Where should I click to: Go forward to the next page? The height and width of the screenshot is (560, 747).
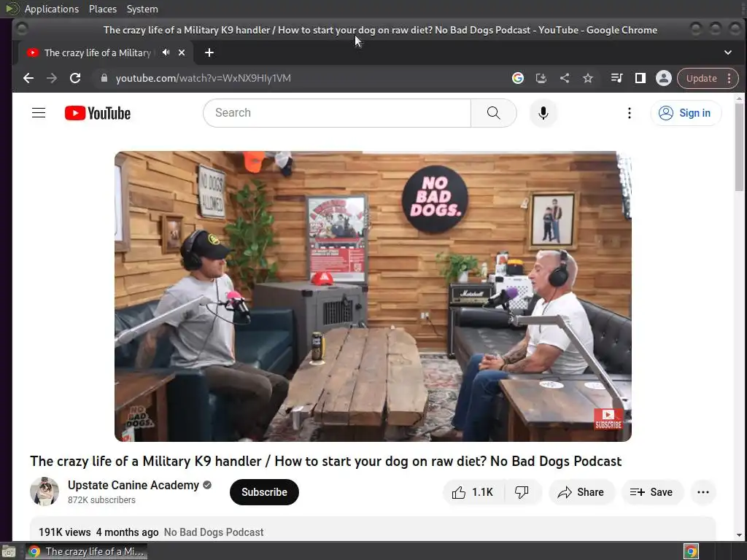(x=52, y=78)
